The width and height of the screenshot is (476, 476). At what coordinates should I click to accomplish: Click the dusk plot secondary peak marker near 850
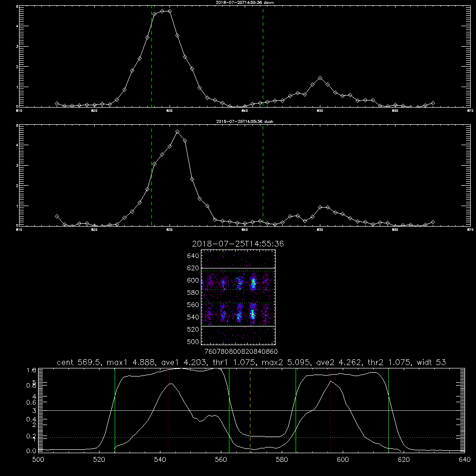coord(320,208)
